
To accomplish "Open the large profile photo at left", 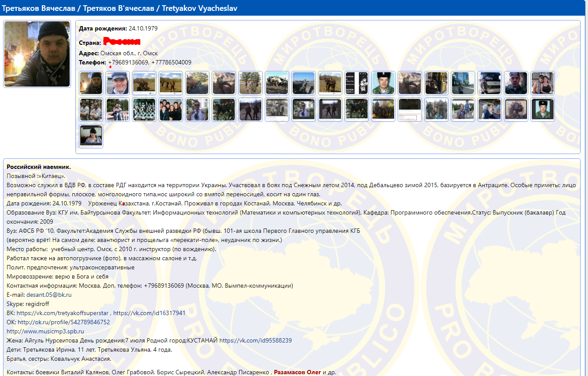I will (37, 54).
